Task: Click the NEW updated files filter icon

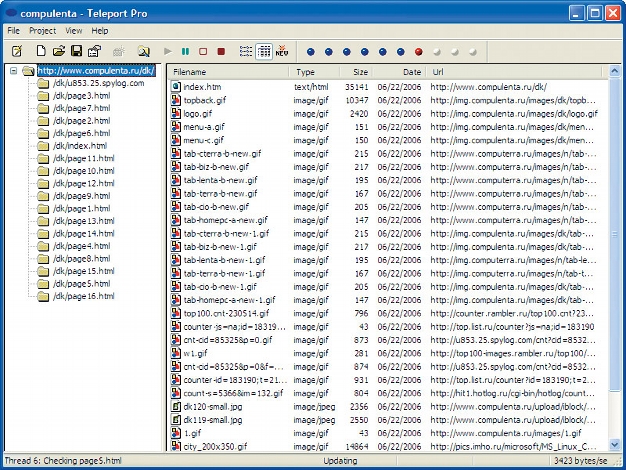Action: [x=281, y=50]
